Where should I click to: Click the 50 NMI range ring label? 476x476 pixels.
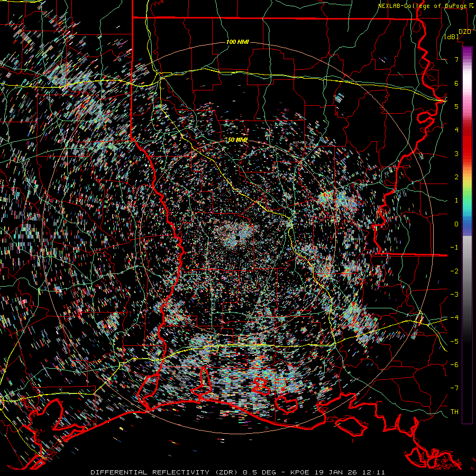[237, 140]
